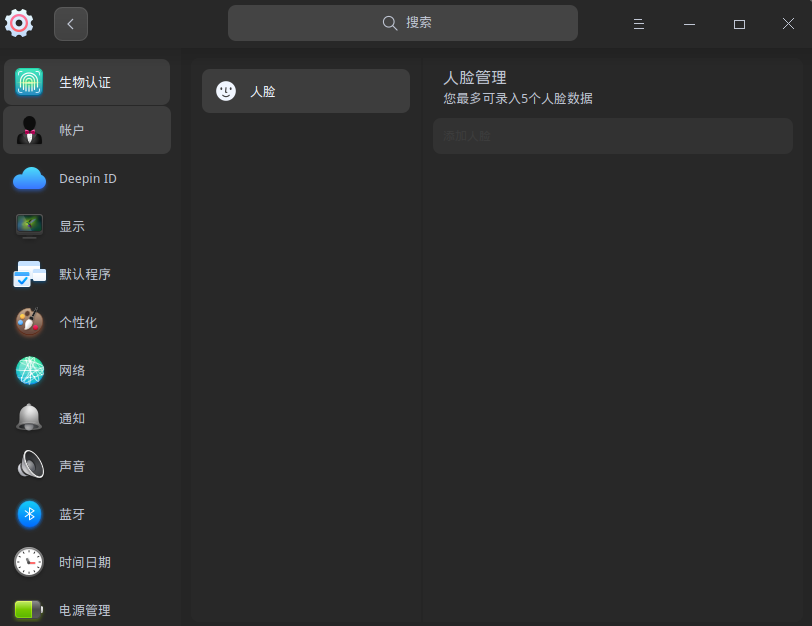812x626 pixels.
Task: Select the 人脸 label in the list
Action: [263, 92]
